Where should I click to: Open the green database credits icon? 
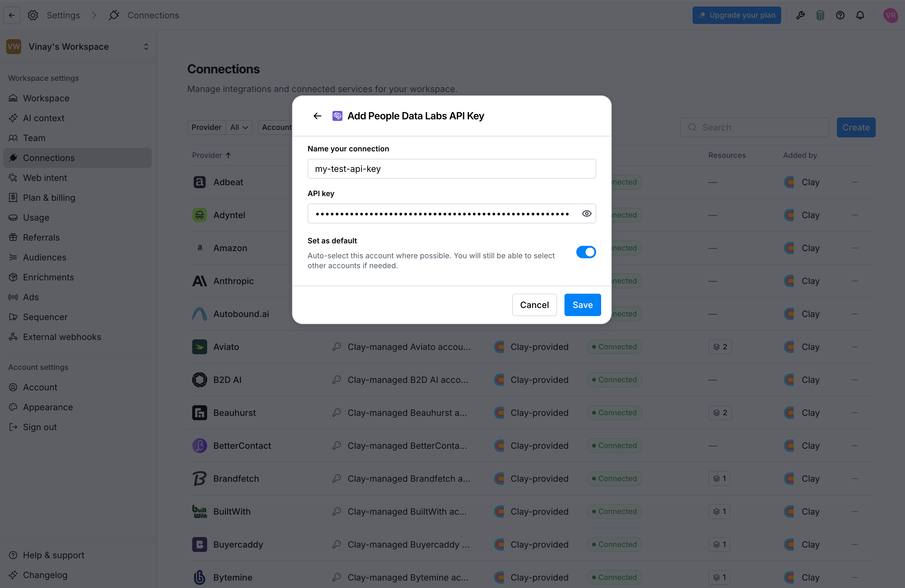tap(820, 15)
